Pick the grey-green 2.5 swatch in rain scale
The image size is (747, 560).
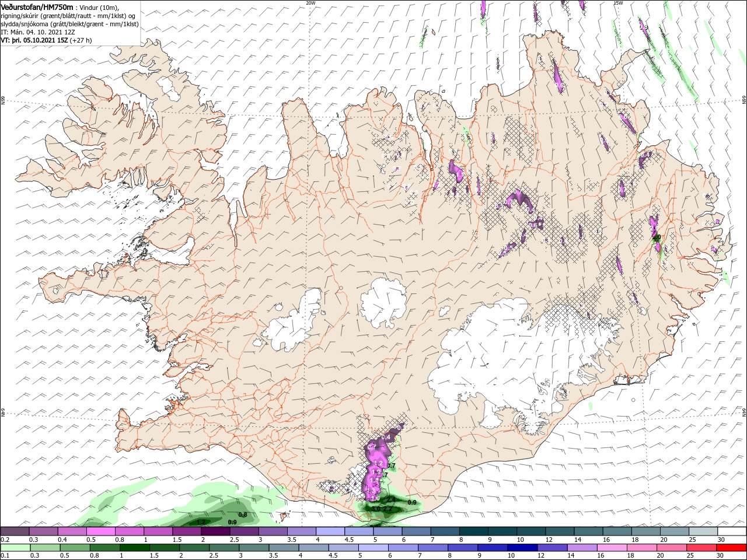tap(224, 548)
